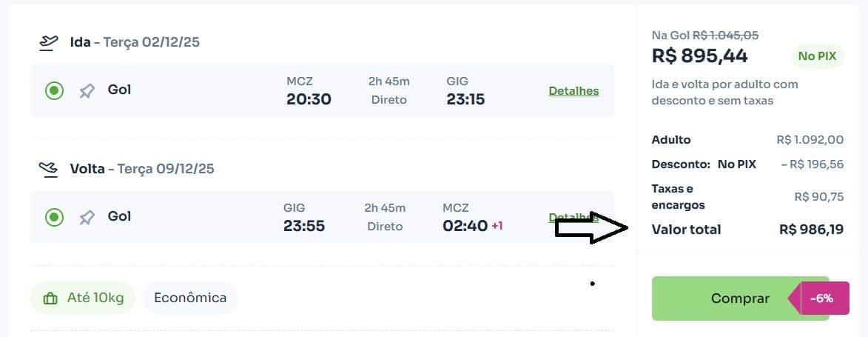This screenshot has width=868, height=337.
Task: Pin the return Gol flight
Action: (87, 217)
